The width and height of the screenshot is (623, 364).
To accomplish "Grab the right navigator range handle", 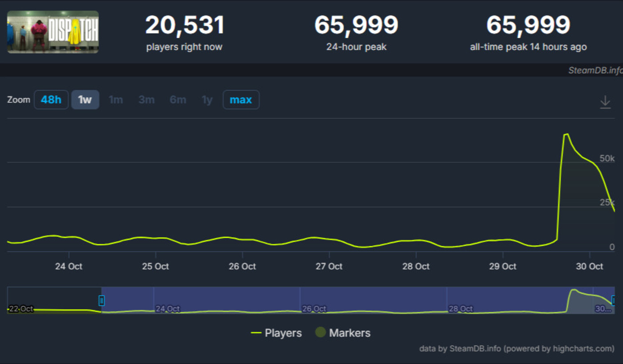I will click(x=614, y=301).
